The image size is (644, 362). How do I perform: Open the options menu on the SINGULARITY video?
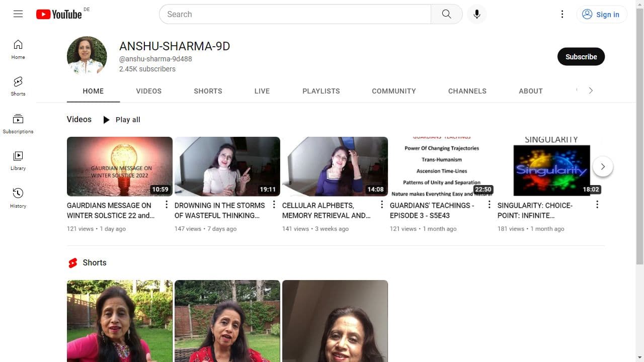tap(597, 205)
